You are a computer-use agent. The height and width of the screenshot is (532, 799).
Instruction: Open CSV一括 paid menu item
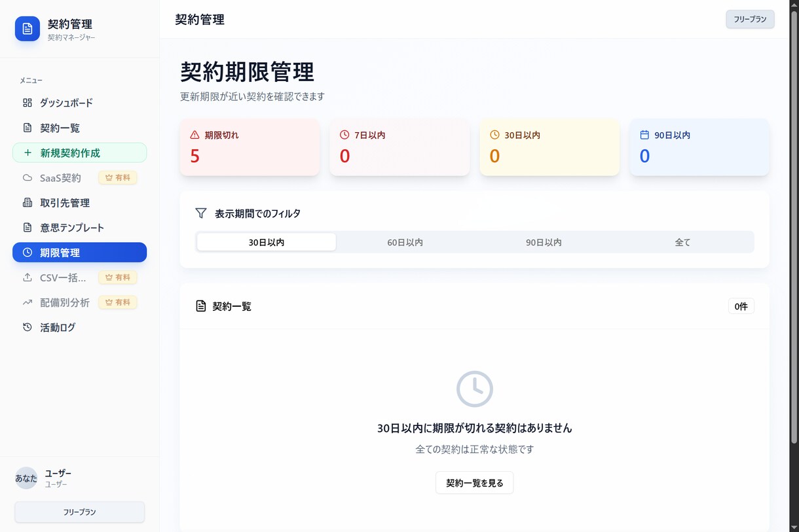(79, 277)
